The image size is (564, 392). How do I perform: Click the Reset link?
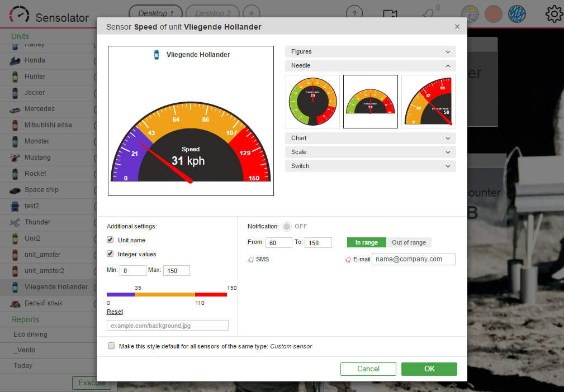[115, 312]
